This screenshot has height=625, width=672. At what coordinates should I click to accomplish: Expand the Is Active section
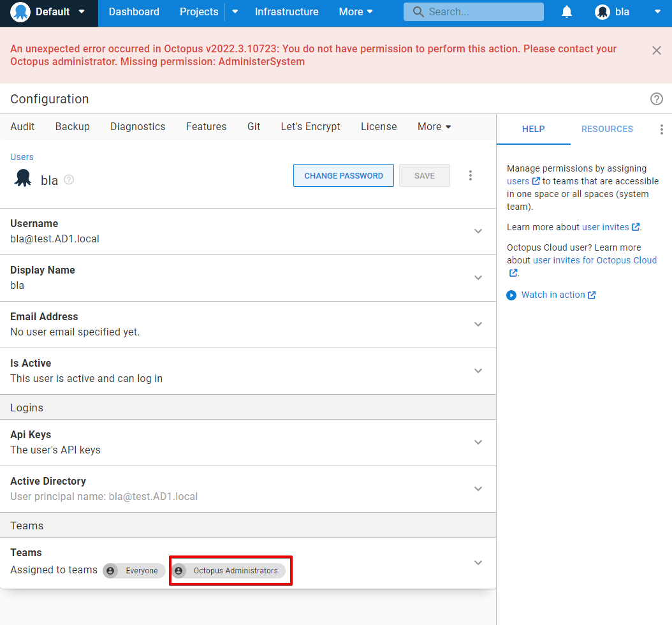pos(478,371)
